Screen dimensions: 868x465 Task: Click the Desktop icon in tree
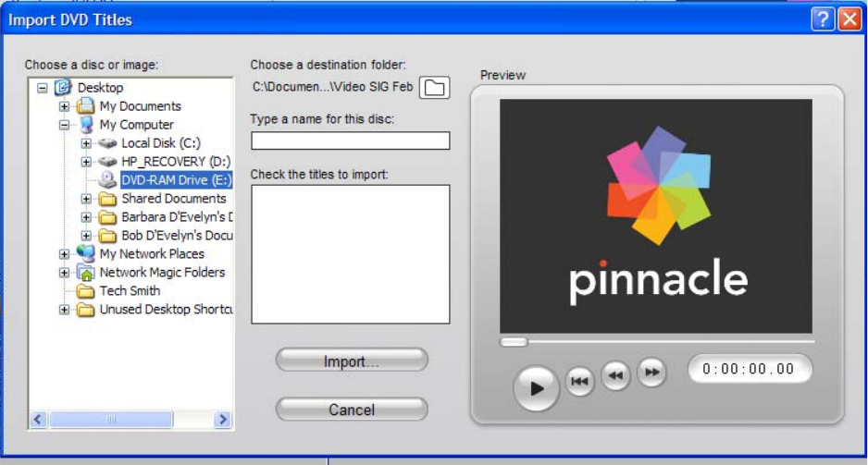(x=63, y=87)
